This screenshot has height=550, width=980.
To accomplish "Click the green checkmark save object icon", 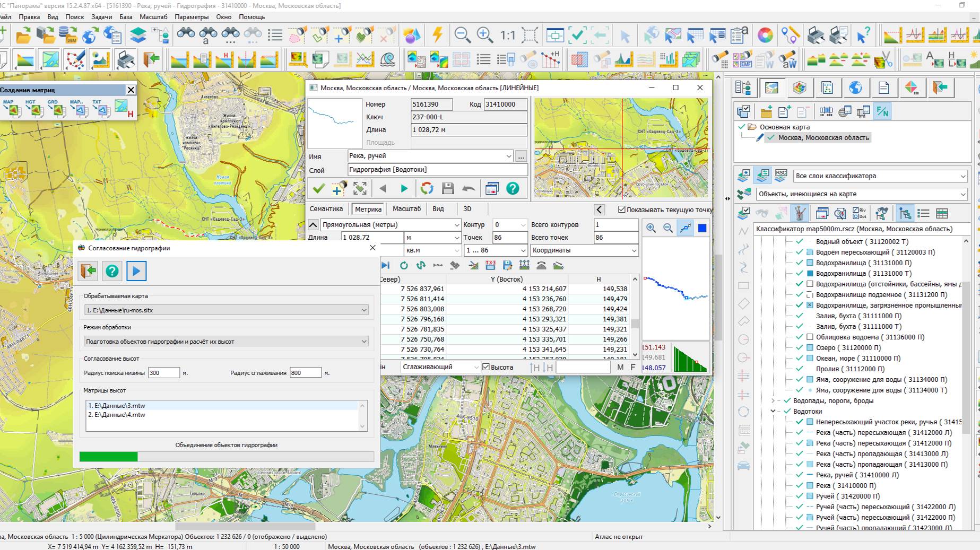I will click(x=318, y=188).
